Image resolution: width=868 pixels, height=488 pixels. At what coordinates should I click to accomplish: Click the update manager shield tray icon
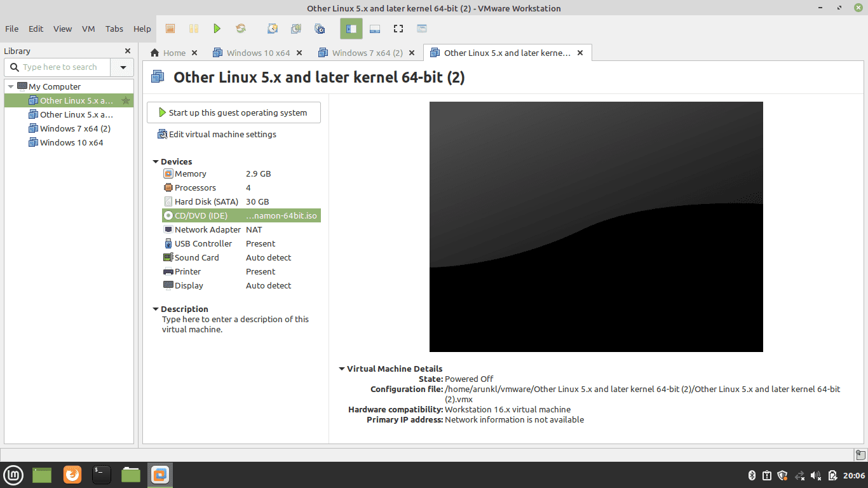pyautogui.click(x=783, y=475)
